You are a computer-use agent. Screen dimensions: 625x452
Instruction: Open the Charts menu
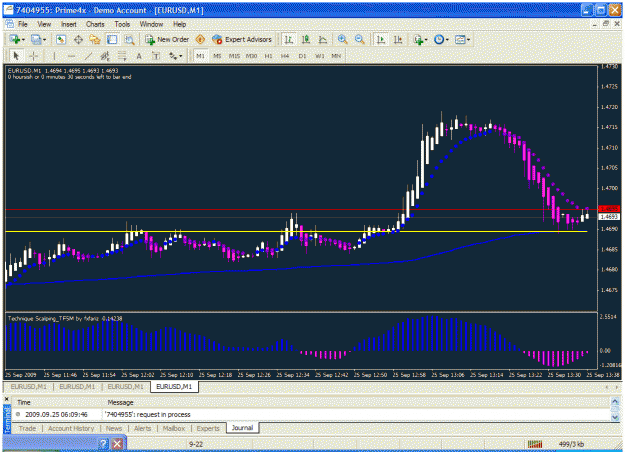(x=95, y=24)
